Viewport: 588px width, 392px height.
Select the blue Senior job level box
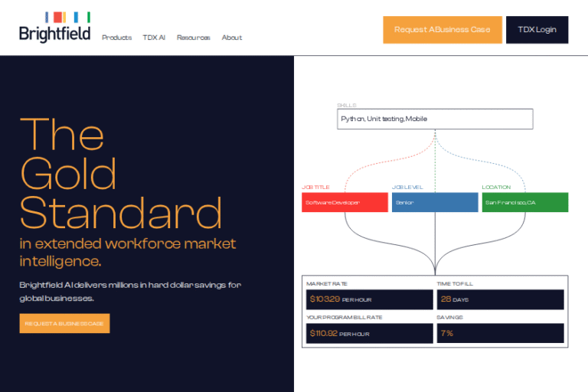tap(435, 202)
